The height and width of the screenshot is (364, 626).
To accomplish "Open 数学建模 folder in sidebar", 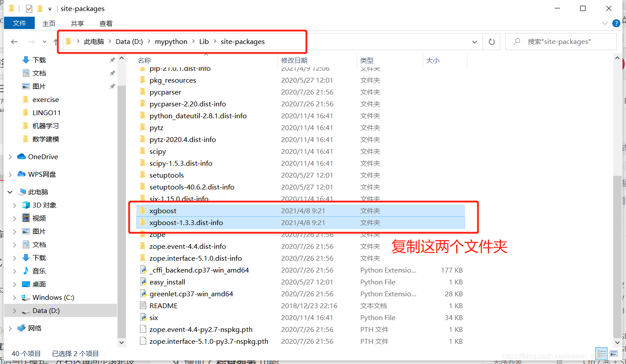I will pyautogui.click(x=46, y=139).
